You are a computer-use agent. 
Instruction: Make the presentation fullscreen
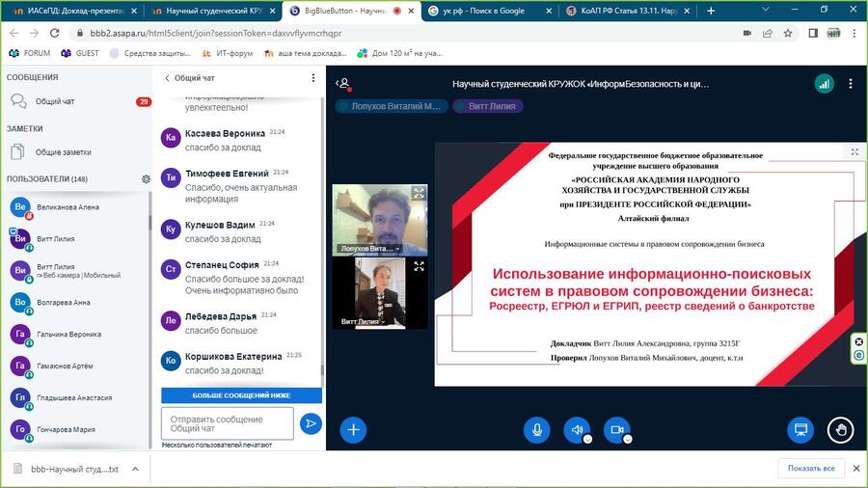854,151
